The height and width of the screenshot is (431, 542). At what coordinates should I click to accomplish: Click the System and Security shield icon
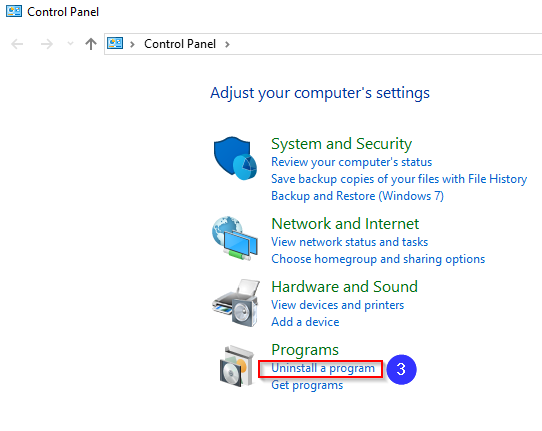(235, 158)
